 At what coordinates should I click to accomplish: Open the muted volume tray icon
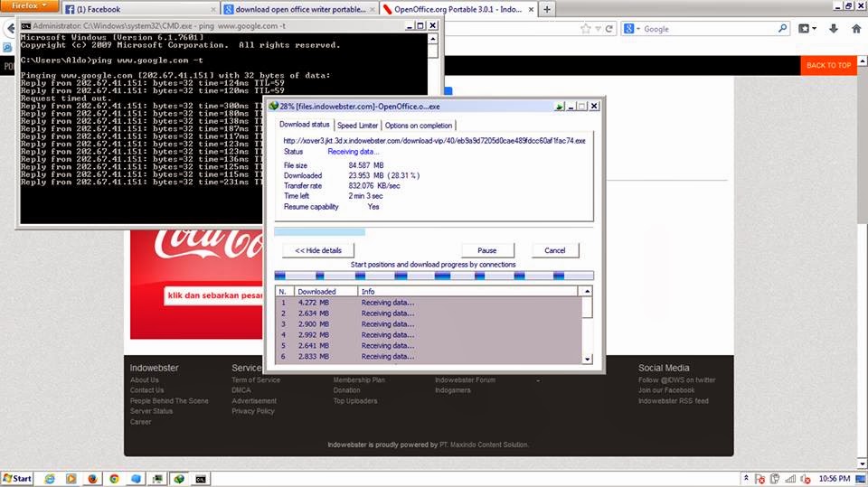[806, 479]
